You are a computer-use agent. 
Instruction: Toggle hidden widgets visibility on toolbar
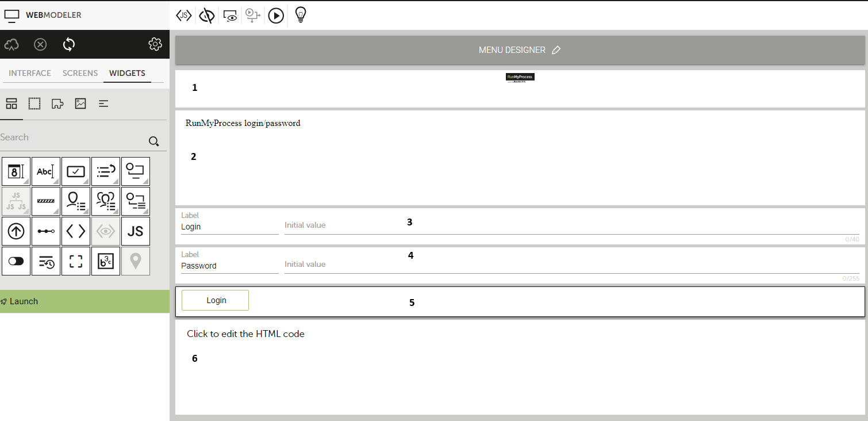pyautogui.click(x=207, y=16)
